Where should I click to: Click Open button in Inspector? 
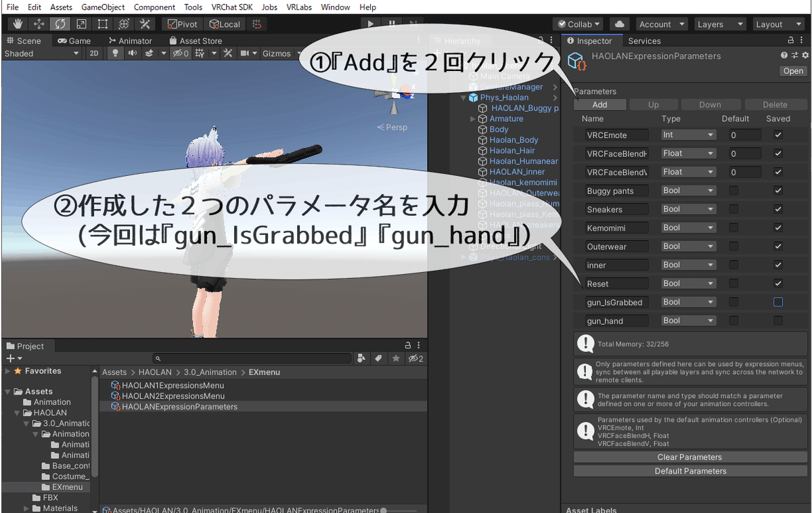point(793,70)
